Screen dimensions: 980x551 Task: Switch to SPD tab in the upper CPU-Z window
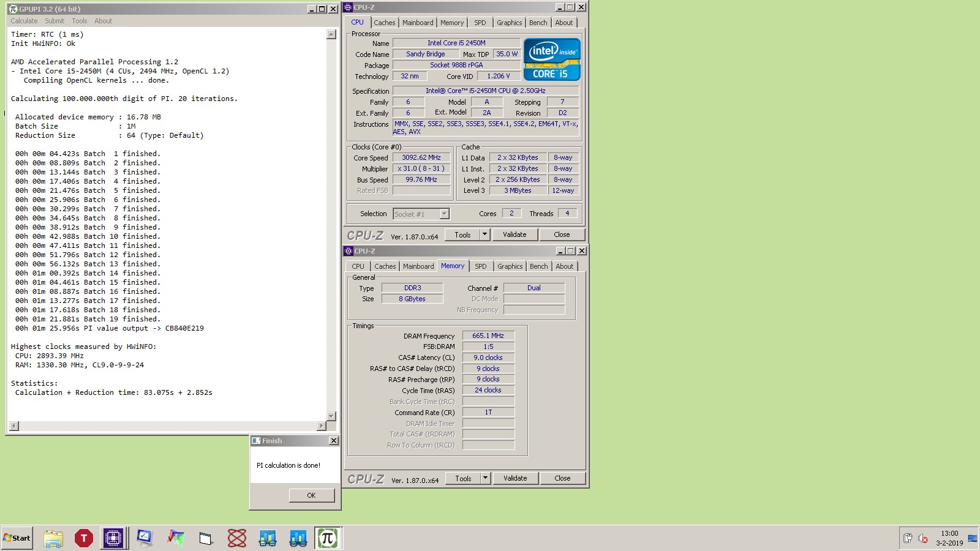pyautogui.click(x=480, y=23)
